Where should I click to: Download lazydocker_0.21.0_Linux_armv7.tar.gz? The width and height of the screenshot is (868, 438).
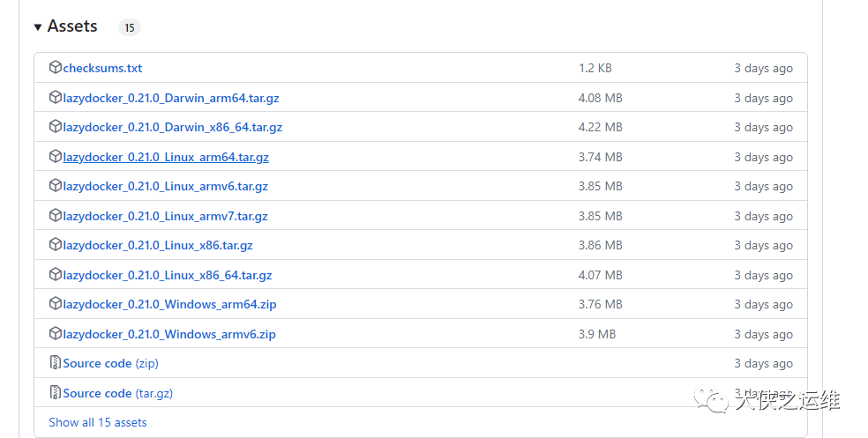[x=166, y=216]
